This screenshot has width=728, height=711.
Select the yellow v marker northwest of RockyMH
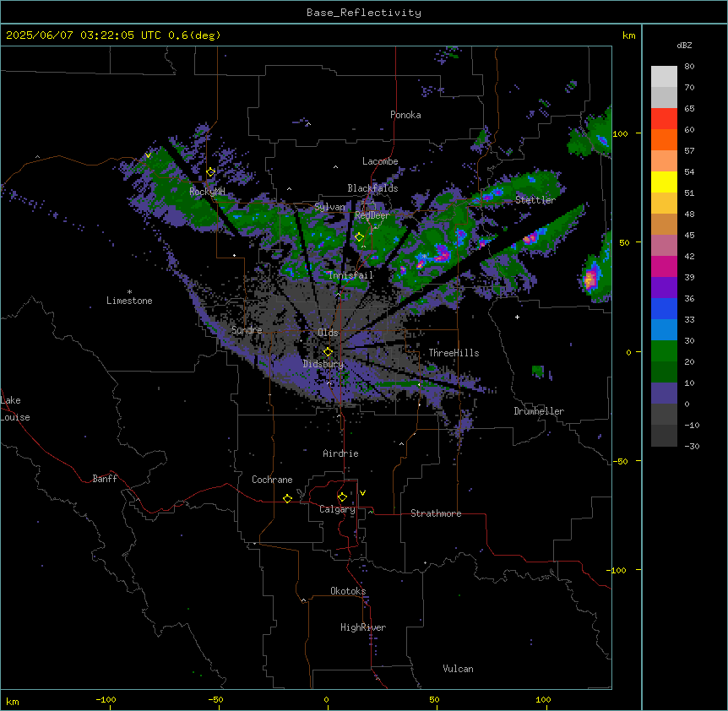148,155
